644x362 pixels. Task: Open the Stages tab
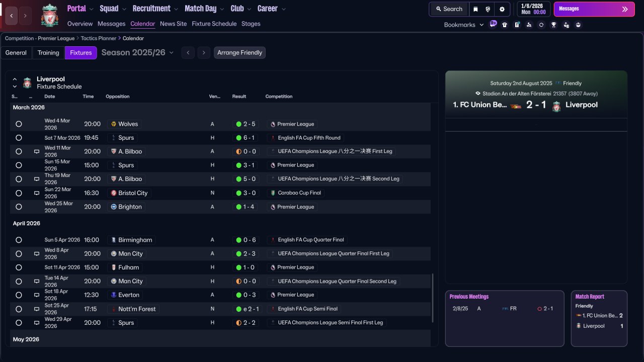tap(251, 24)
